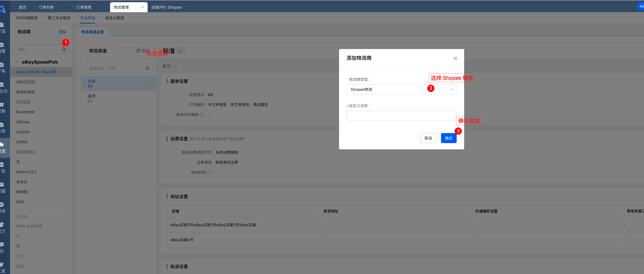This screenshot has width=644, height=274.
Task: Select disabled provider 测试
Action: tap(41, 266)
